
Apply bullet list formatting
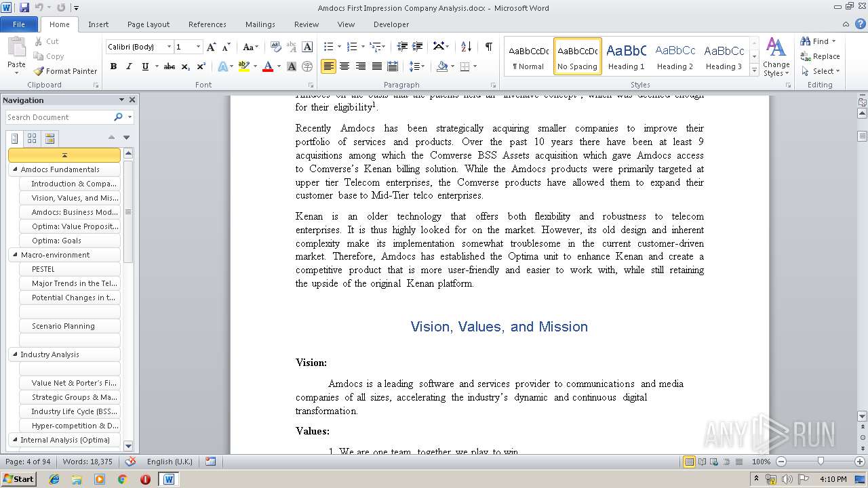tap(329, 47)
